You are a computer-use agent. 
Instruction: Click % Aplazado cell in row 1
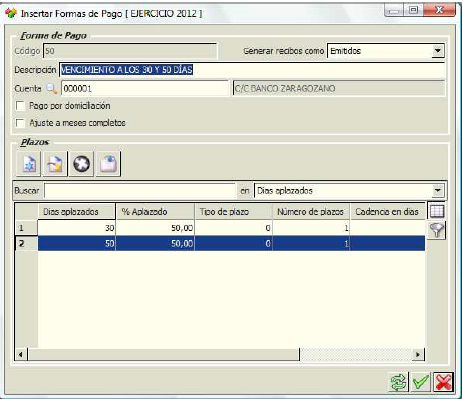coord(155,228)
